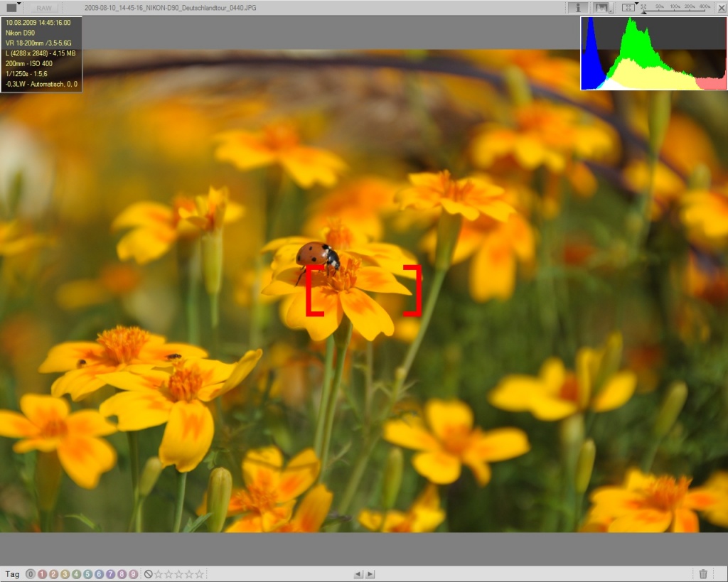This screenshot has width=728, height=582.
Task: Assign tag 0 to the photo
Action: [30, 574]
